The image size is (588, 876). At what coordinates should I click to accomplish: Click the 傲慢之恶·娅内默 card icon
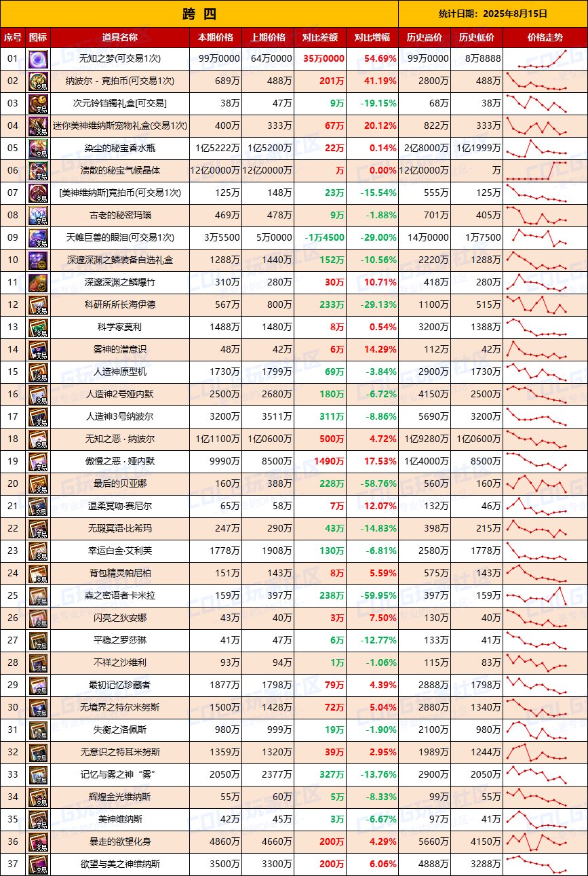[x=38, y=462]
